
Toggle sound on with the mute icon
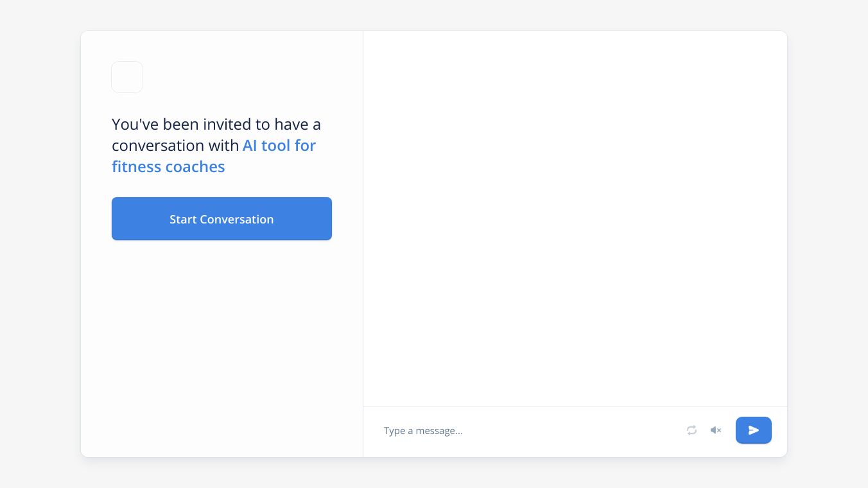point(716,430)
